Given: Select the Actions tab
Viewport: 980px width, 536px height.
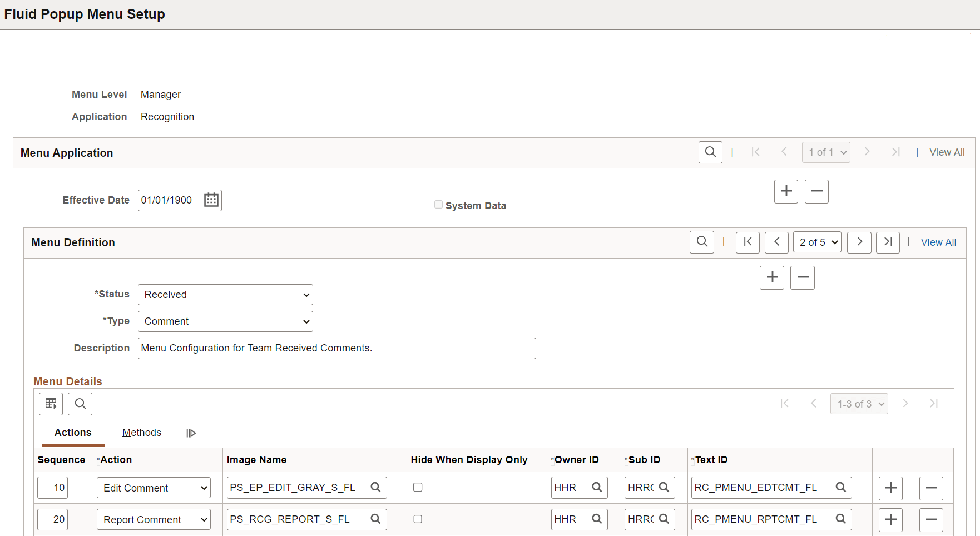Looking at the screenshot, I should (72, 433).
